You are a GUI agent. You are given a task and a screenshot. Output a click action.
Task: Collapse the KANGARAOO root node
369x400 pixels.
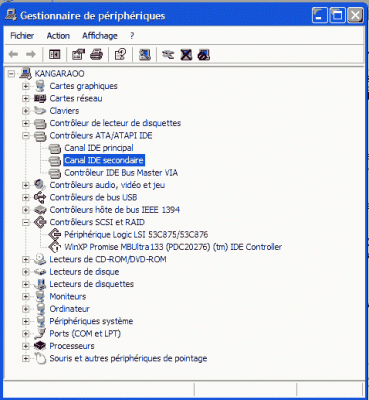pos(12,74)
